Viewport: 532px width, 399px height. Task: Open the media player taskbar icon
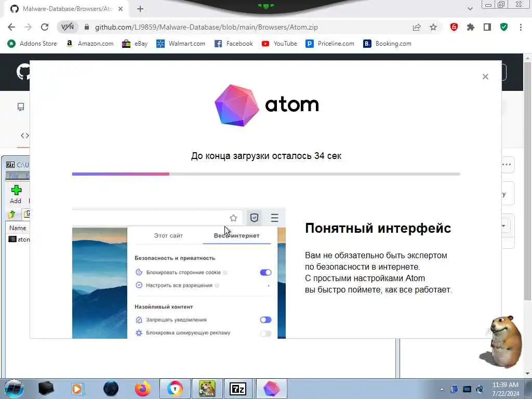[x=77, y=389]
